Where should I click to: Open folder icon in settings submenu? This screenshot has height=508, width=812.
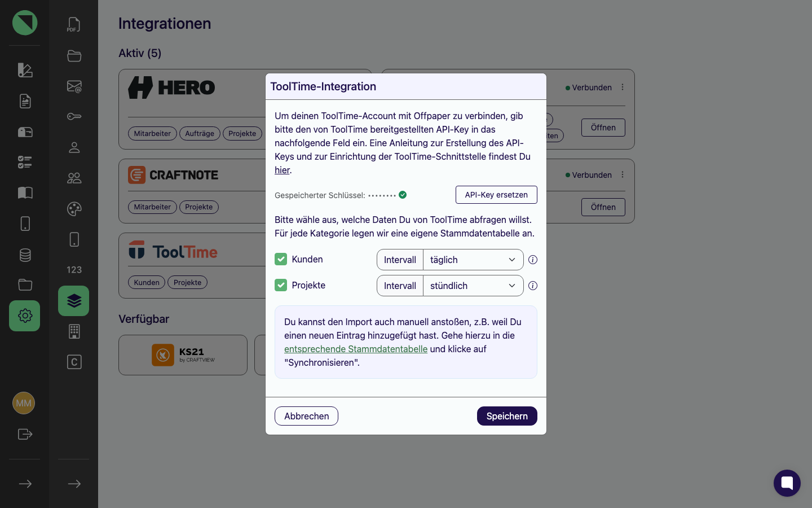(74, 55)
